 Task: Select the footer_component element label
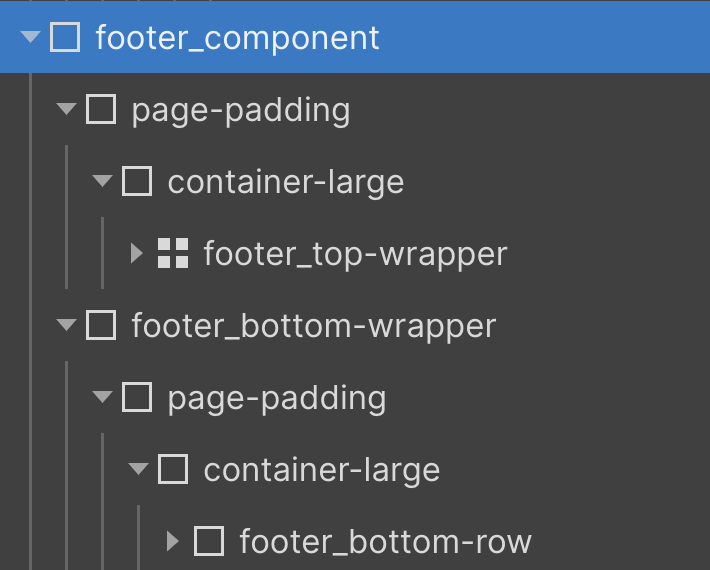[237, 39]
